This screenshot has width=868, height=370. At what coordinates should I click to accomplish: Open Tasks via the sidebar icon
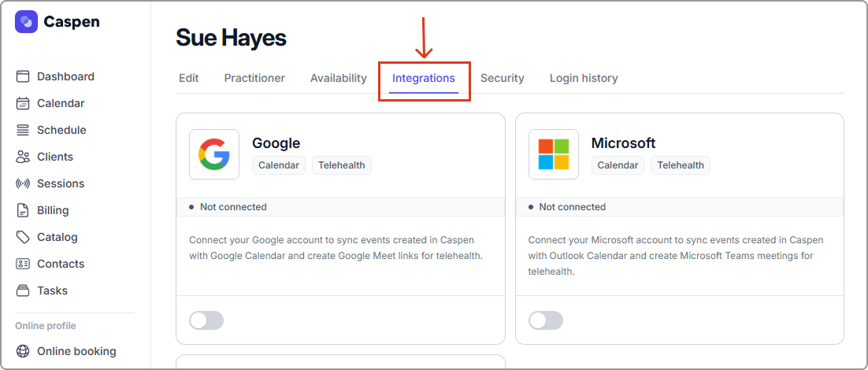[x=23, y=290]
